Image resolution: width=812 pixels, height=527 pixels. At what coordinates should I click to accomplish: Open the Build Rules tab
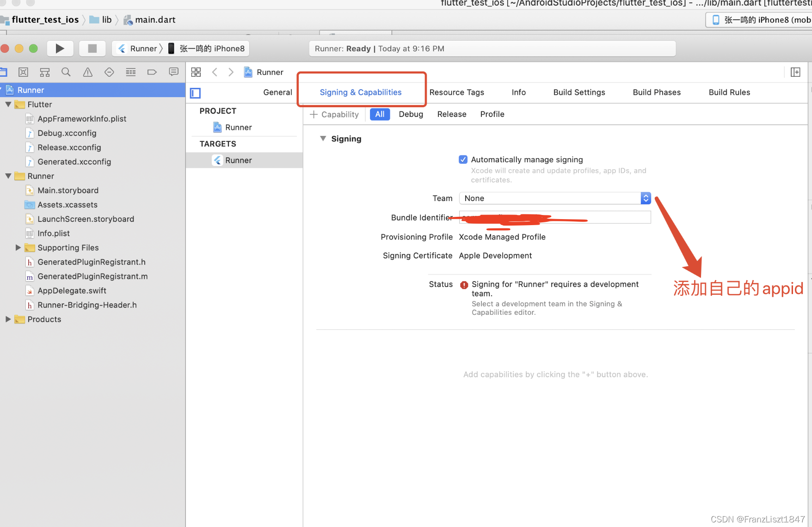729,92
